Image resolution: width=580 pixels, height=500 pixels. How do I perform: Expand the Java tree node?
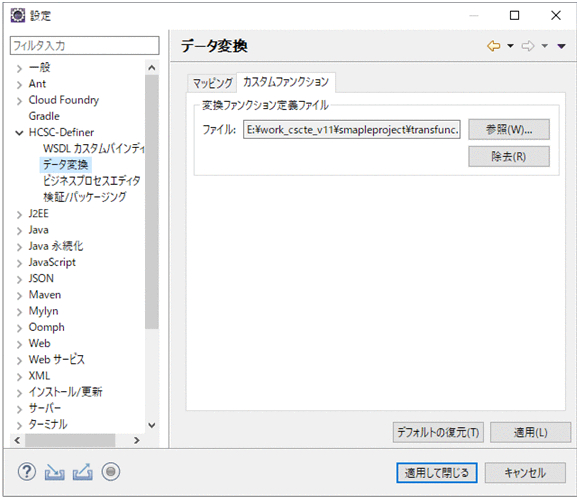[x=19, y=231]
